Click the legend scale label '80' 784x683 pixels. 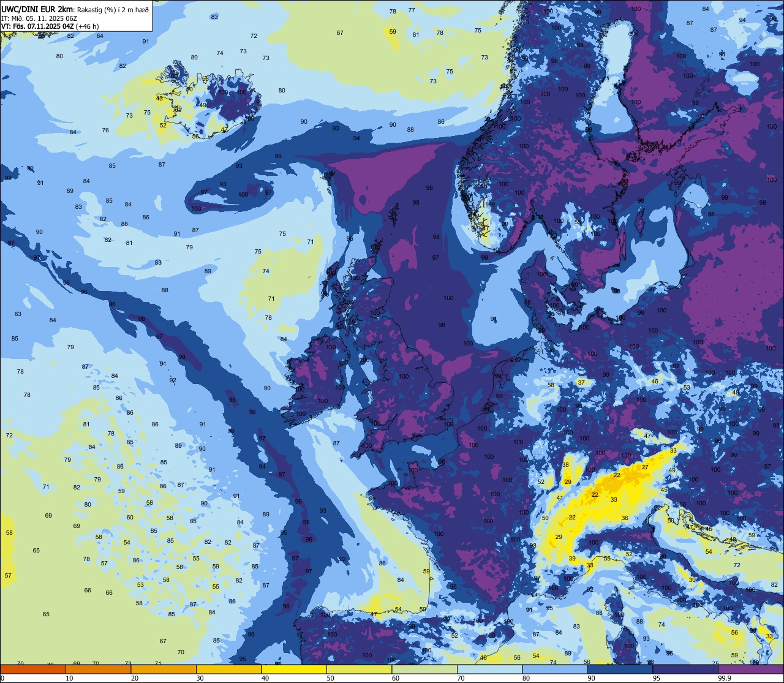526,678
